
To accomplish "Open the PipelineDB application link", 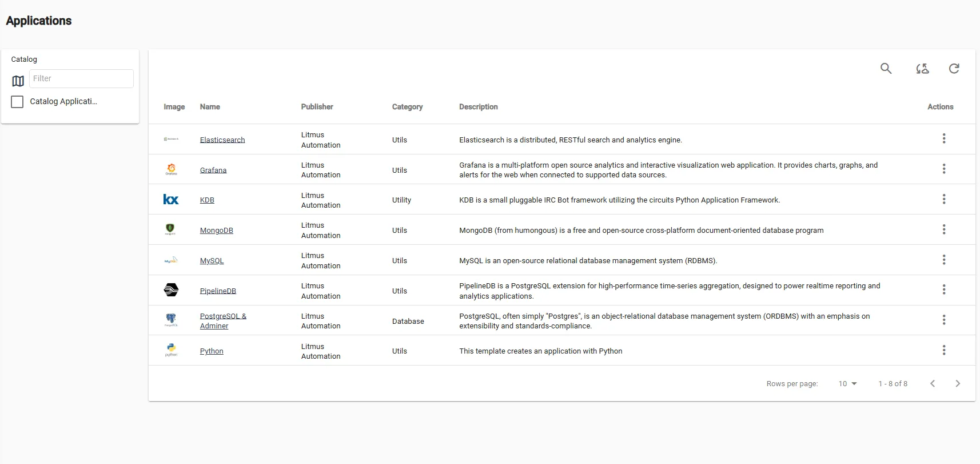I will [x=218, y=291].
